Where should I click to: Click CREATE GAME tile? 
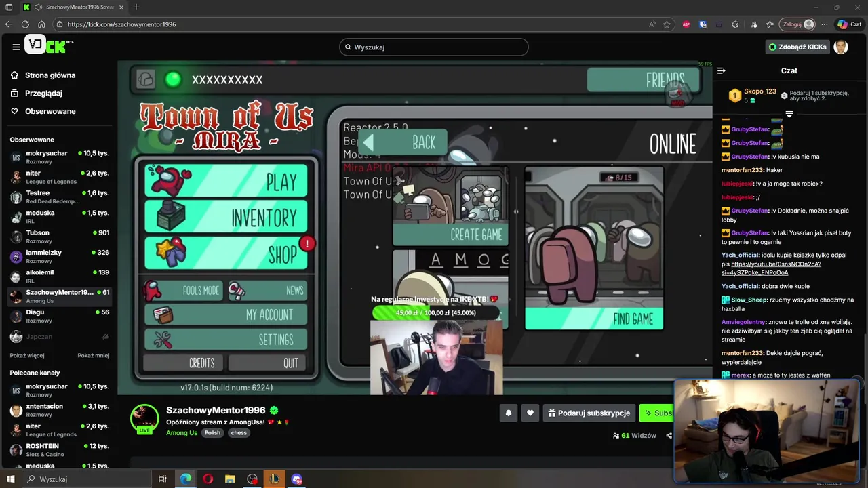pyautogui.click(x=450, y=207)
